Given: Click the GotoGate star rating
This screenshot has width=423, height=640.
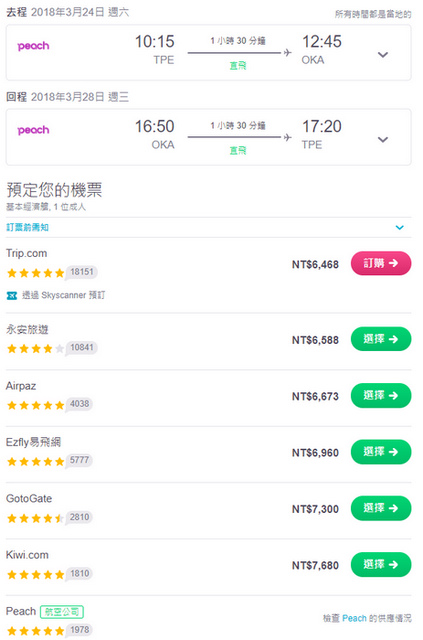Looking at the screenshot, I should click(x=36, y=518).
